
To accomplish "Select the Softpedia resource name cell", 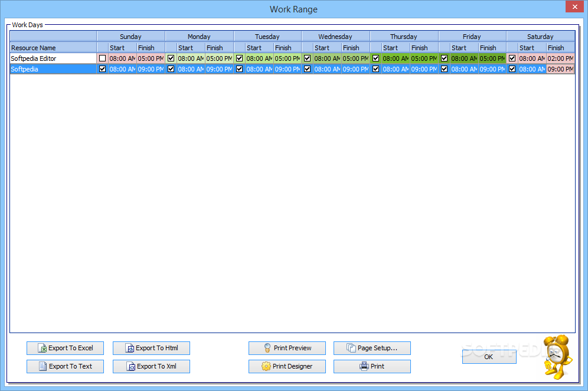I will [53, 69].
